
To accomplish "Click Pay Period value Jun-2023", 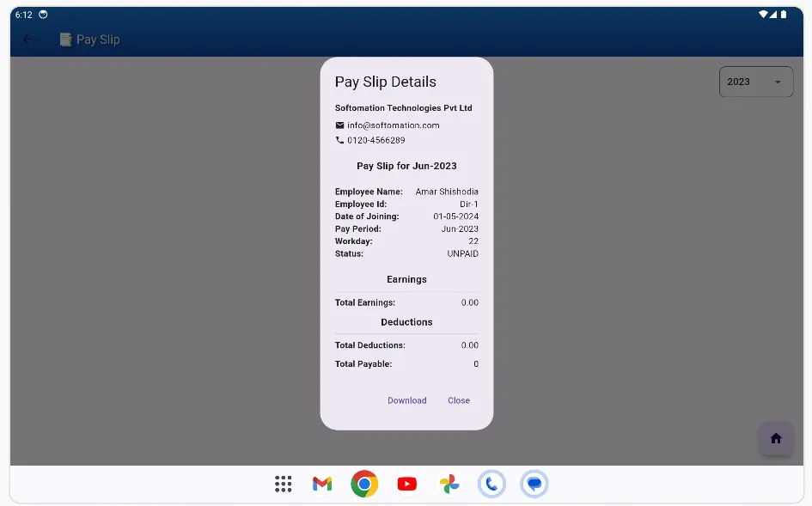I will pyautogui.click(x=460, y=229).
